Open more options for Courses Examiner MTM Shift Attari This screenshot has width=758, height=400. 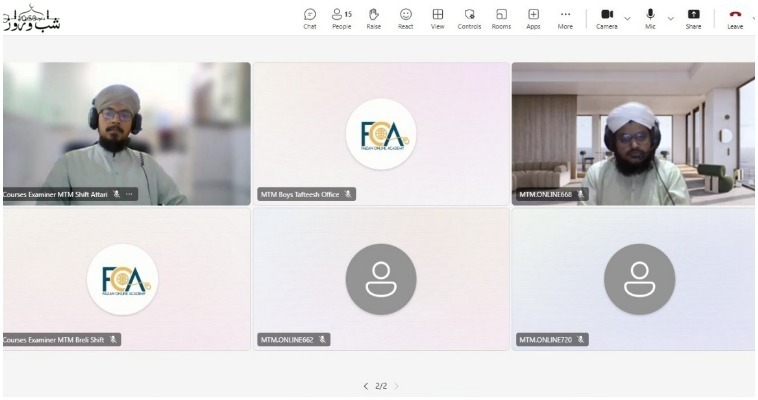coord(129,194)
